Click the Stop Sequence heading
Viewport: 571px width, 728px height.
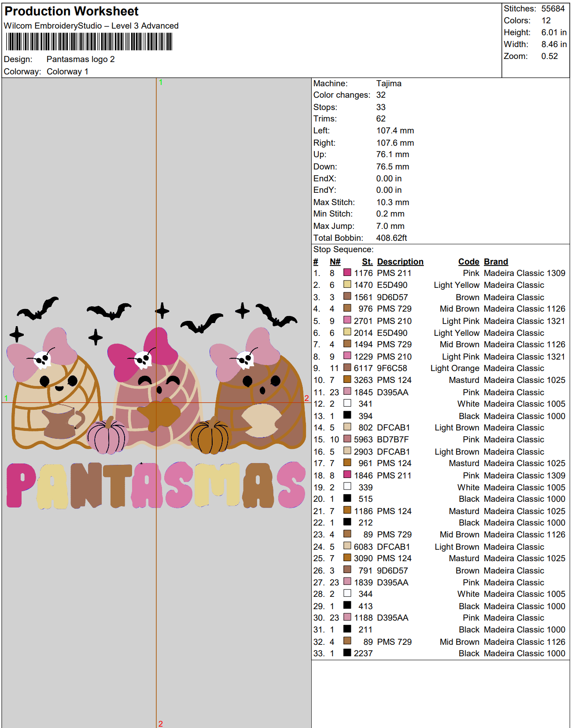coord(343,250)
